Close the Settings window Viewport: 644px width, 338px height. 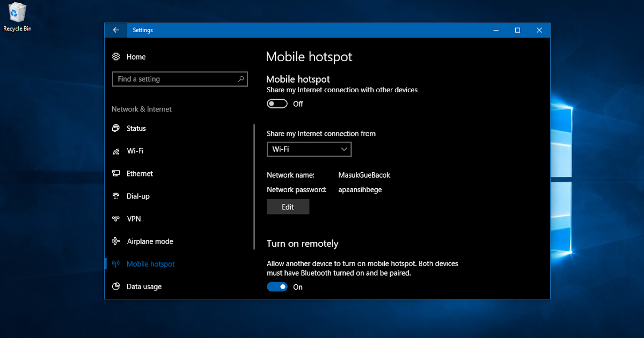539,30
